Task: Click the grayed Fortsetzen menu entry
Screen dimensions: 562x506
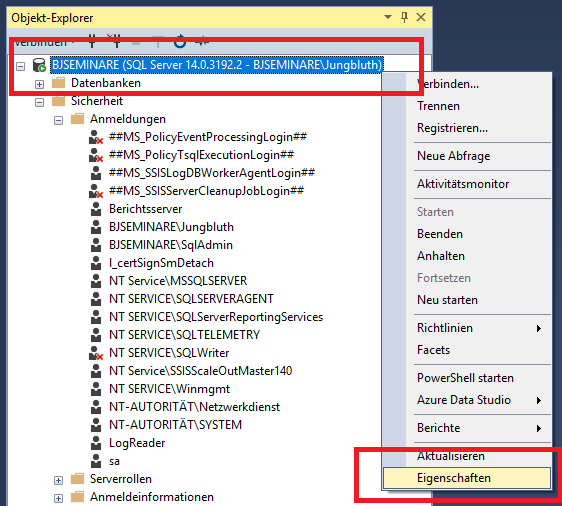Action: [444, 278]
